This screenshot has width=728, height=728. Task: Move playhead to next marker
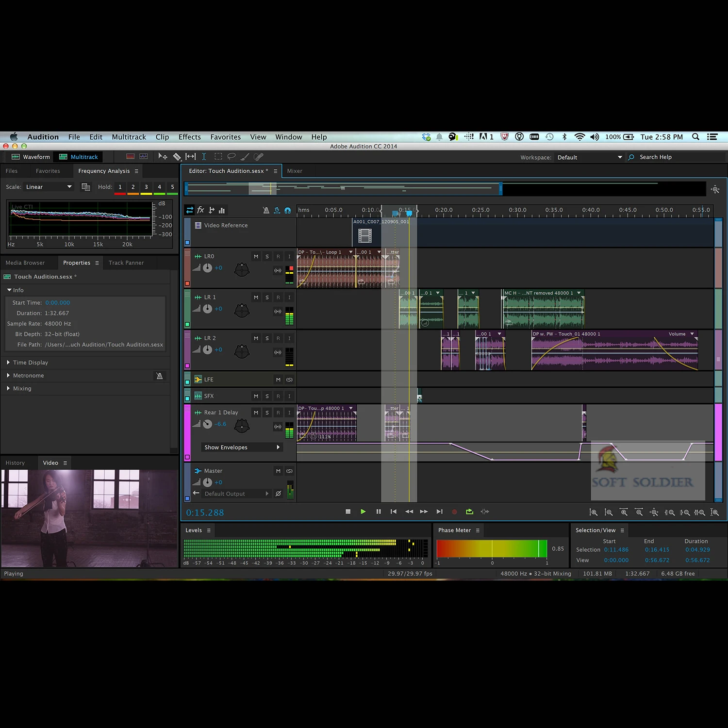pyautogui.click(x=439, y=512)
